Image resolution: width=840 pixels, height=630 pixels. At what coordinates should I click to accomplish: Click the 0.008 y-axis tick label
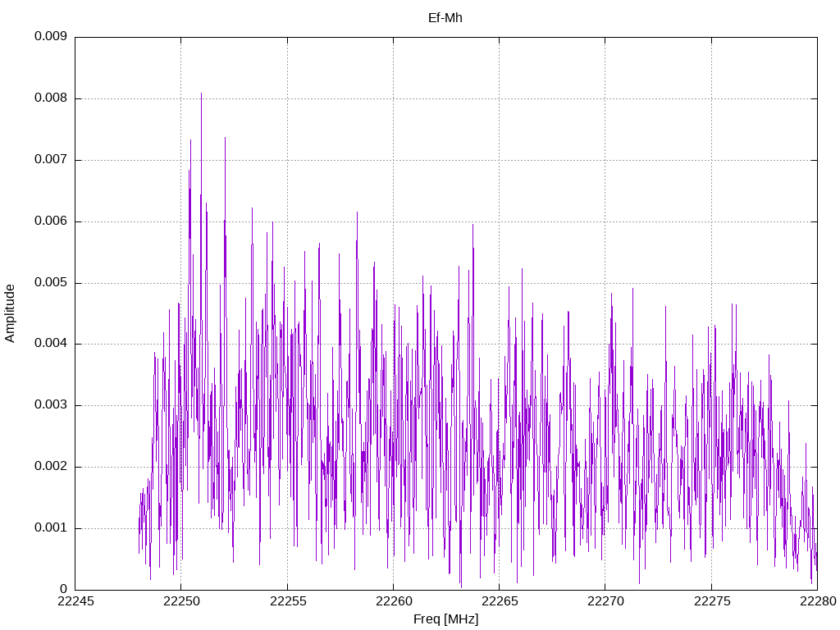coord(50,98)
